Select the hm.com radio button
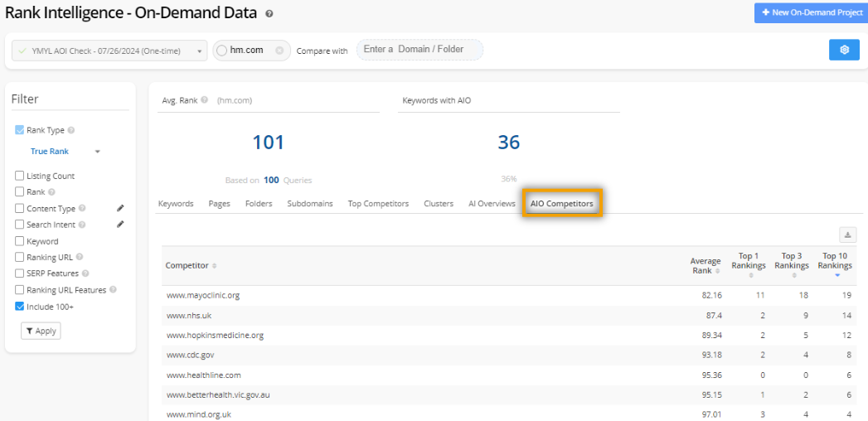 221,51
